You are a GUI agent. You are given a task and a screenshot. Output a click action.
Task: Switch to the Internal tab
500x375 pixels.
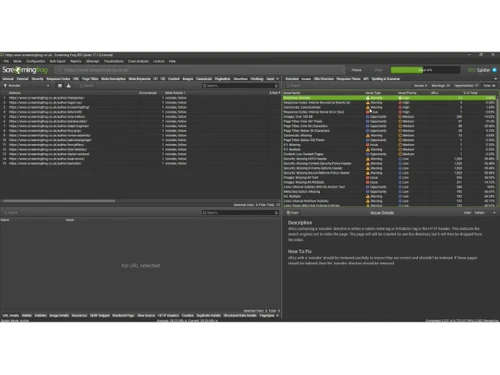pos(8,79)
